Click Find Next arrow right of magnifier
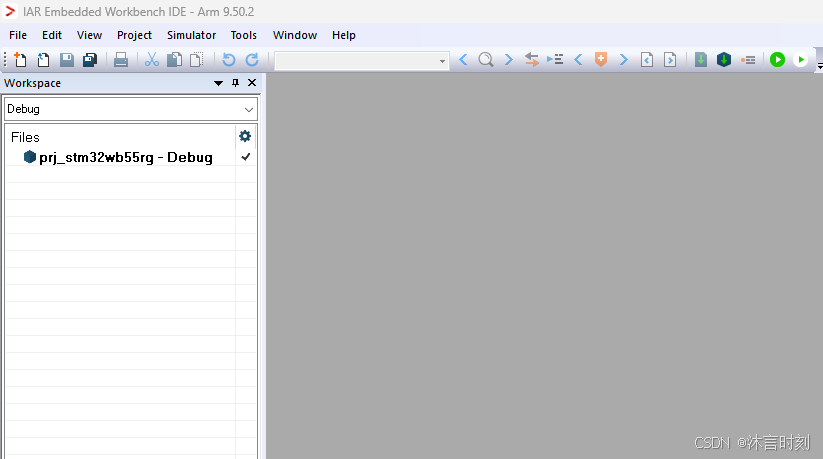The height and width of the screenshot is (459, 823). [x=509, y=60]
